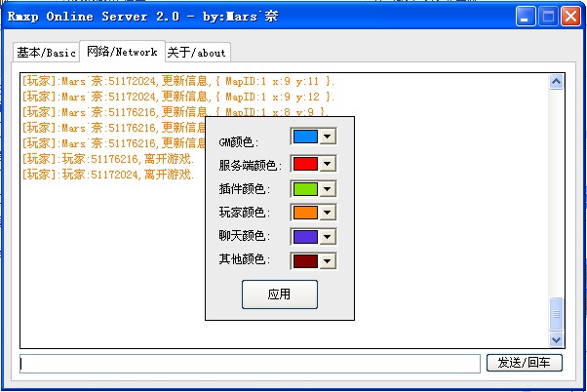Image resolution: width=587 pixels, height=392 pixels.
Task: Click the 应用 apply button
Action: click(x=280, y=294)
